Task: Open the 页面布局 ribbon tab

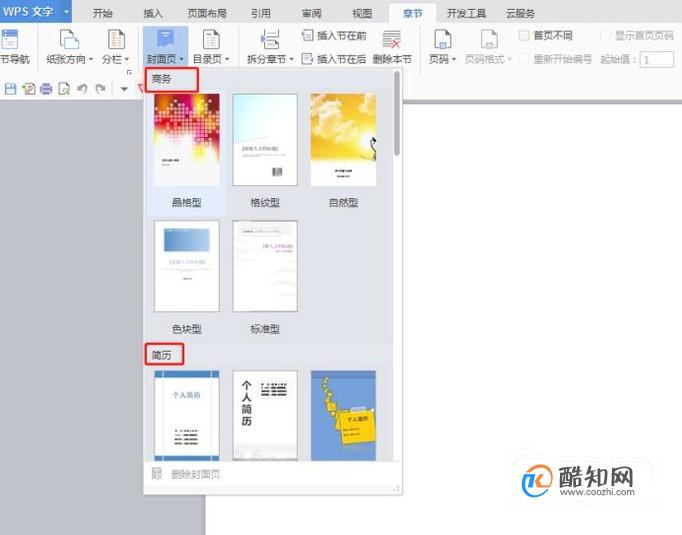Action: (207, 13)
